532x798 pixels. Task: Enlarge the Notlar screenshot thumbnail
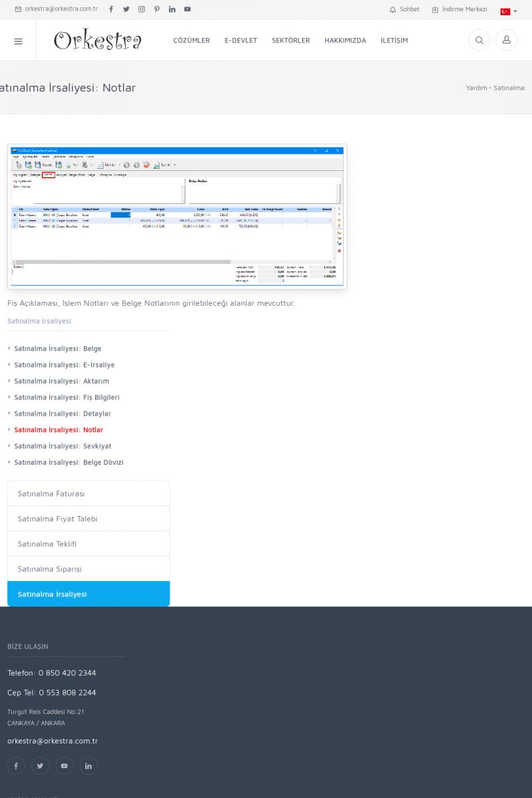tap(177, 217)
